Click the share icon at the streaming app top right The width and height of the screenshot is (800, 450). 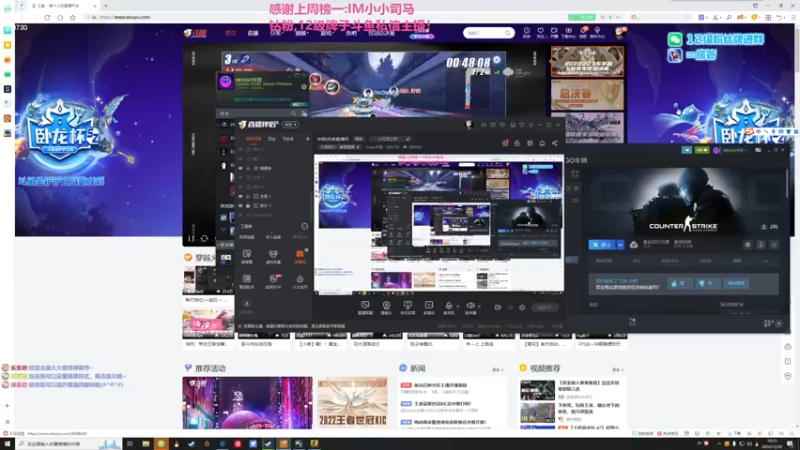(555, 143)
